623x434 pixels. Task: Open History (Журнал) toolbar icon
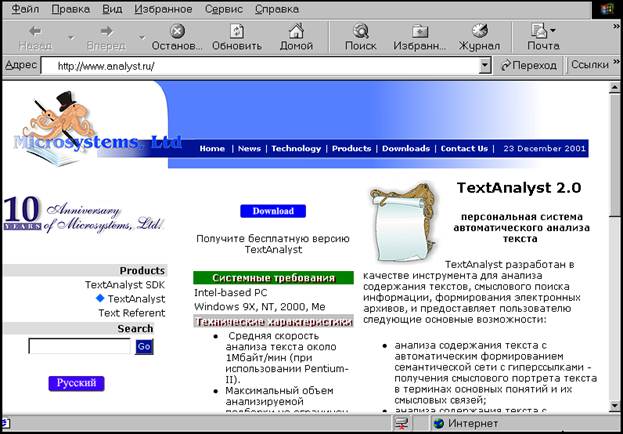(x=478, y=31)
